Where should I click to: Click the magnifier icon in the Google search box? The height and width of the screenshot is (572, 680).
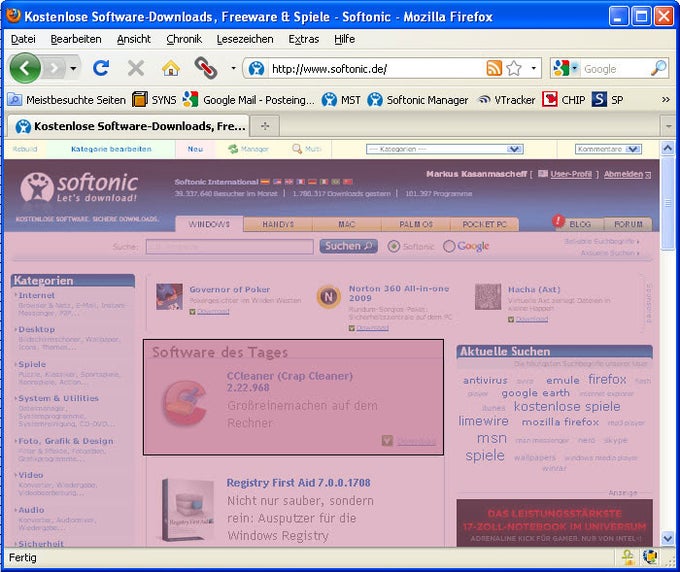[659, 68]
